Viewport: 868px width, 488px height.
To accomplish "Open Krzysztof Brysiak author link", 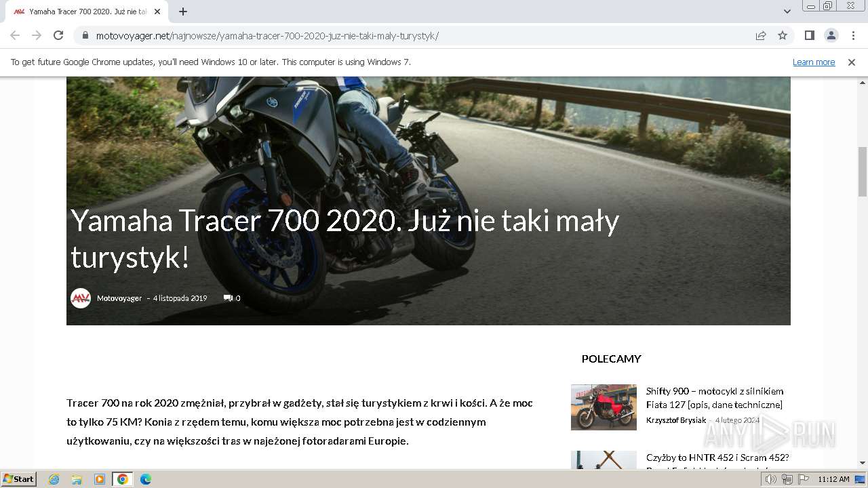I will tap(676, 420).
